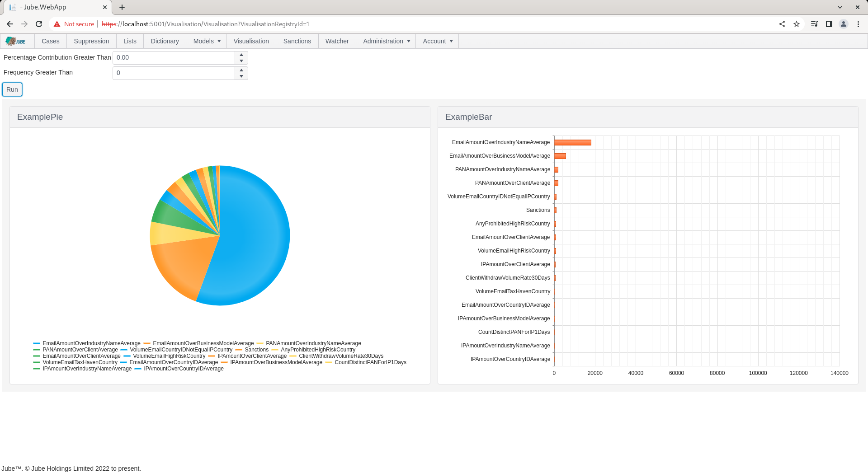This screenshot has width=868, height=473.
Task: Share this page via share icon
Action: (782, 24)
